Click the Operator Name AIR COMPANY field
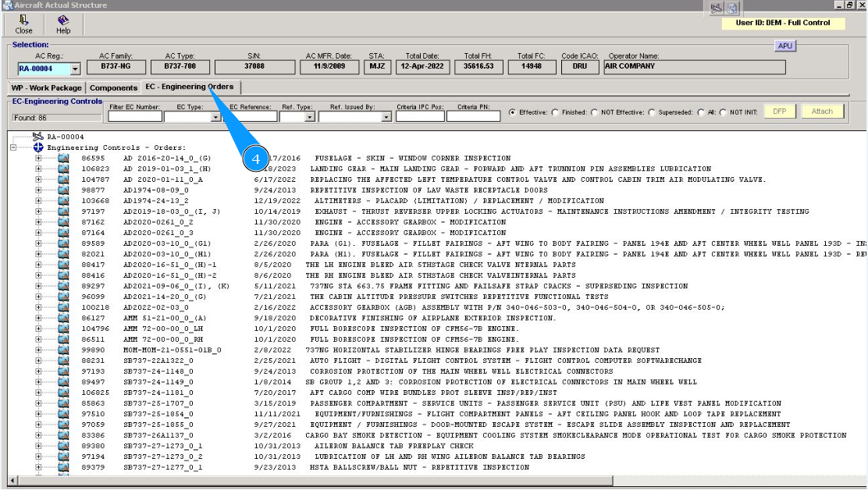 pos(695,67)
